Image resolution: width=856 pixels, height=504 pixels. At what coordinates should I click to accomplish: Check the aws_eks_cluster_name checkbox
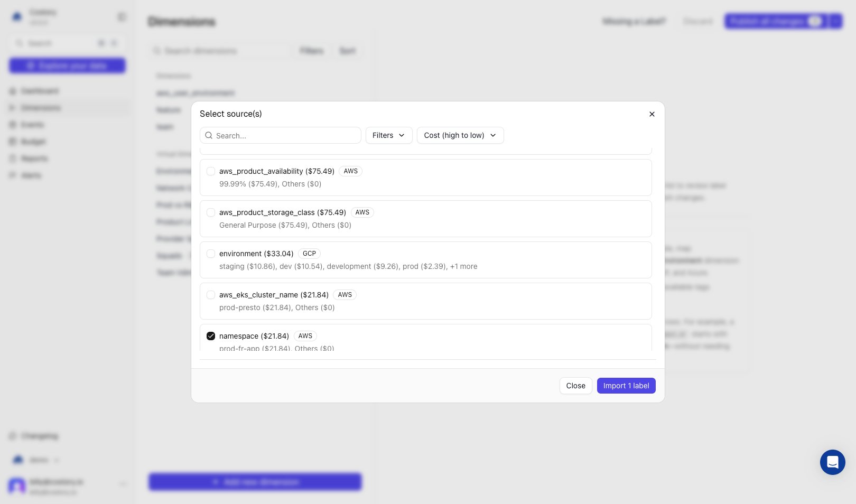pyautogui.click(x=211, y=295)
